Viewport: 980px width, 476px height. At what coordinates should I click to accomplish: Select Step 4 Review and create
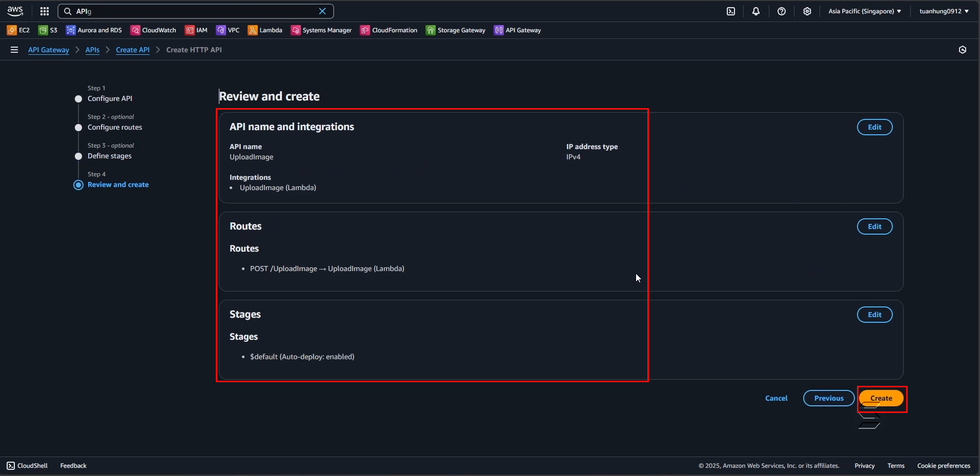[x=118, y=184]
